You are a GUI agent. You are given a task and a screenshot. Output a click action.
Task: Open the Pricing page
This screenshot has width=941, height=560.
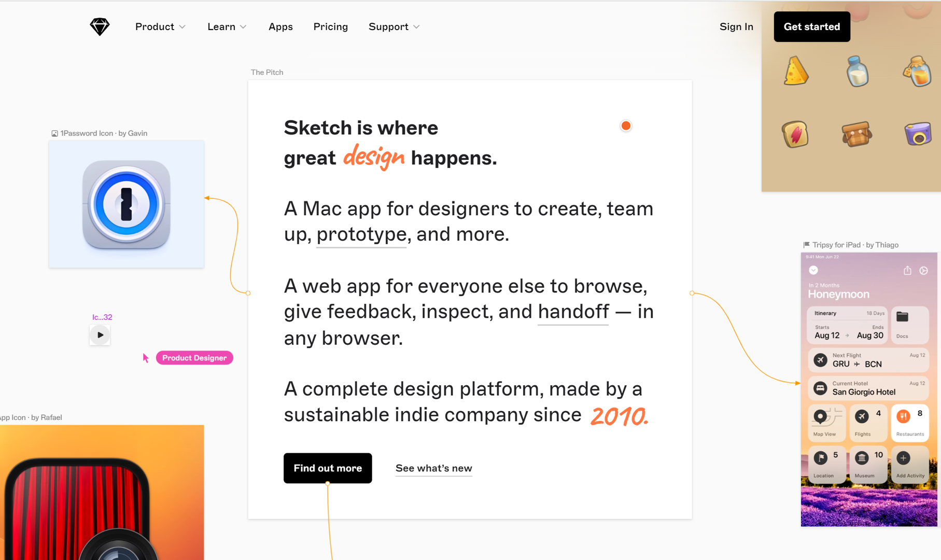(x=330, y=26)
